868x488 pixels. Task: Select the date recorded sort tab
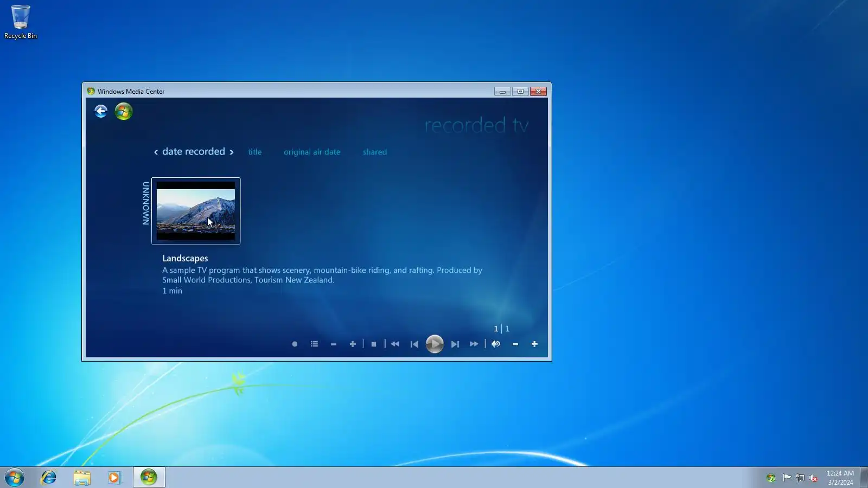pos(194,152)
